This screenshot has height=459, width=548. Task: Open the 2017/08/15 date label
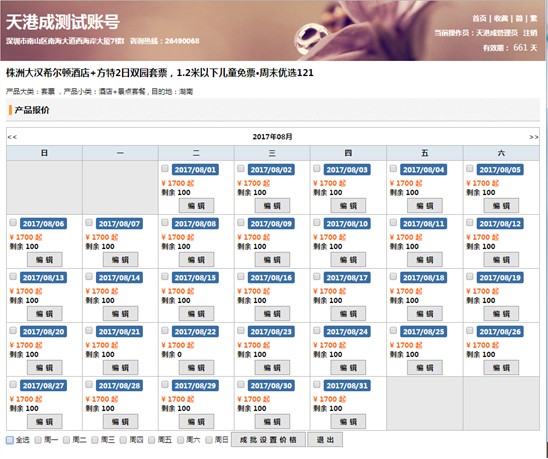point(195,278)
